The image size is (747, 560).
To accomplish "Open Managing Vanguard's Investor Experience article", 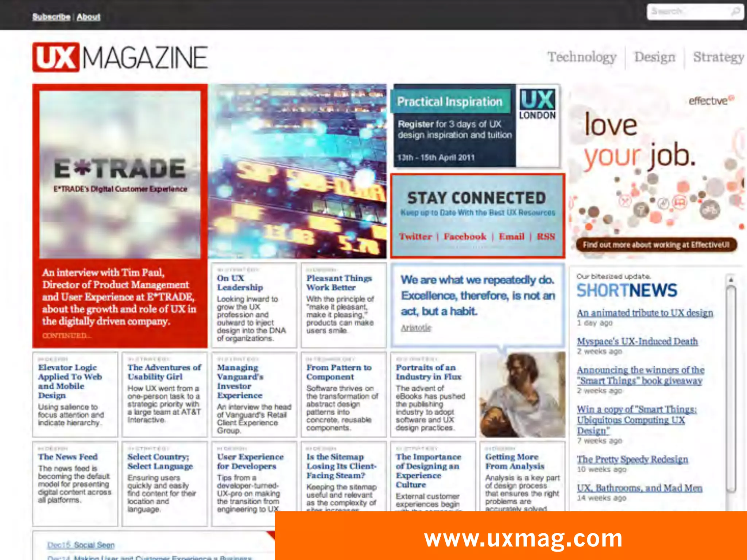I will (x=240, y=381).
